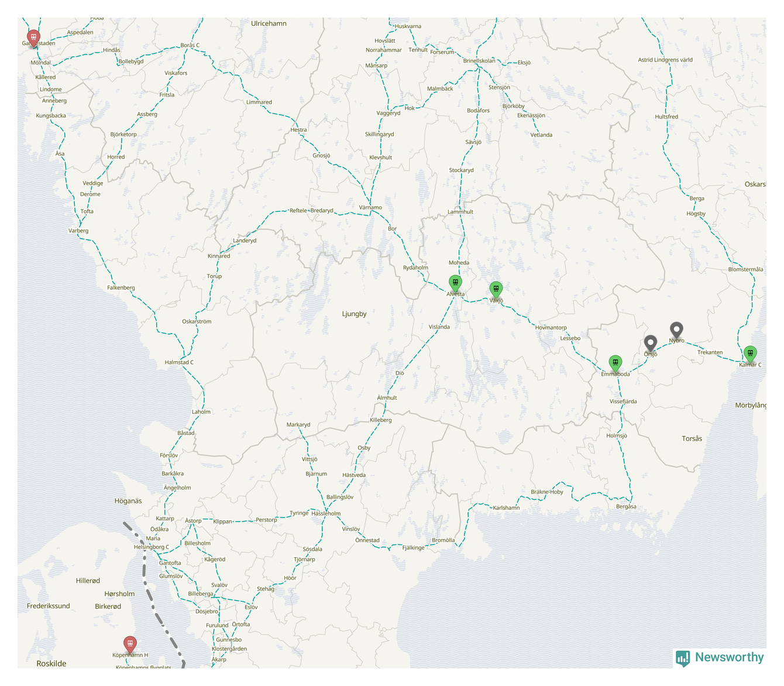
Task: Click the Vislanda map label
Action: tap(439, 327)
